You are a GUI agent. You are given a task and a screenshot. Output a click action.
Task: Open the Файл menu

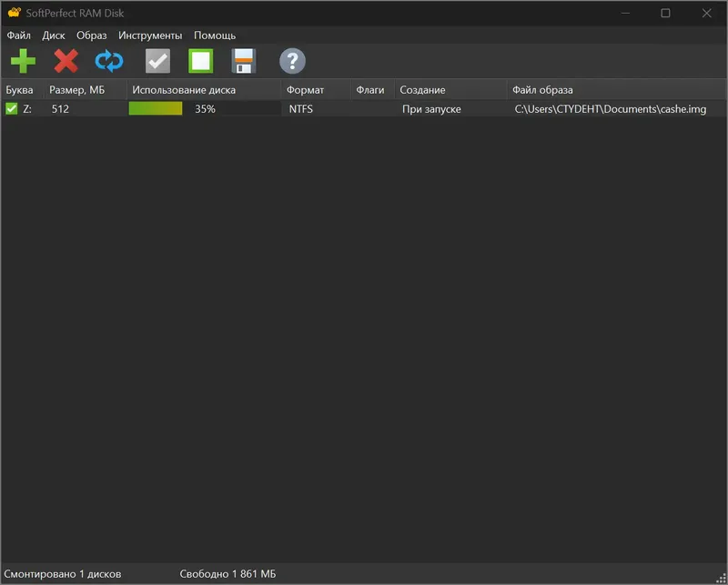(18, 35)
